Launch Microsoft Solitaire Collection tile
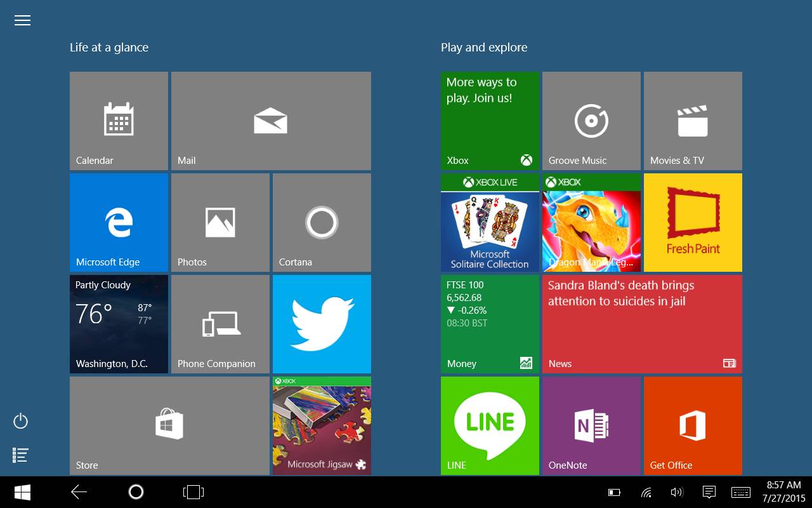Image resolution: width=812 pixels, height=508 pixels. point(490,222)
